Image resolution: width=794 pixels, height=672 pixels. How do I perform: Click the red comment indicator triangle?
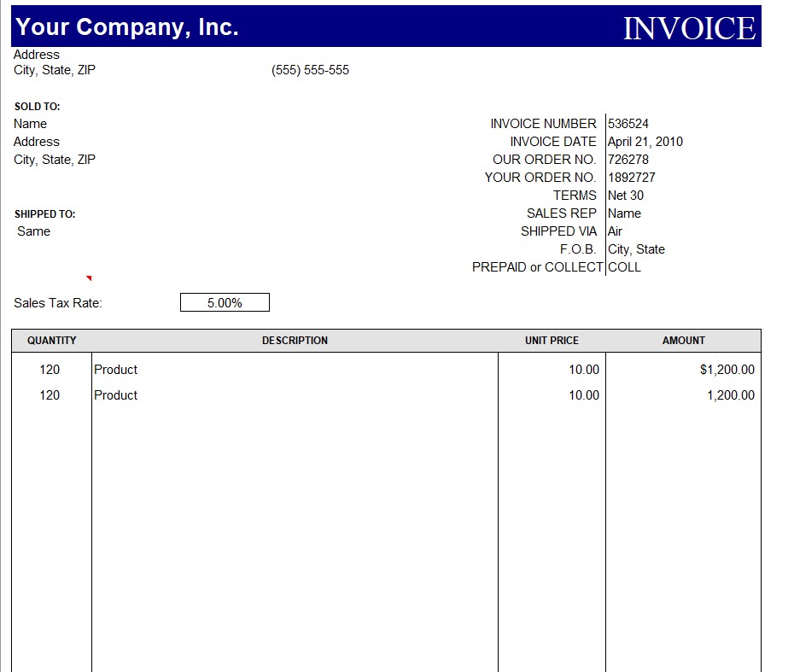[89, 278]
